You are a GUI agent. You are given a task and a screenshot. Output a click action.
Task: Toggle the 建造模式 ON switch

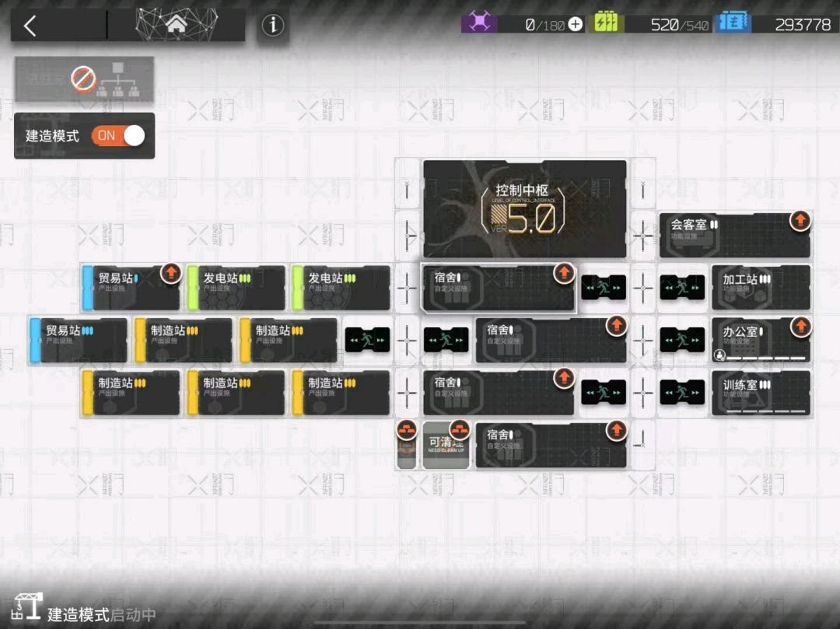coord(118,136)
